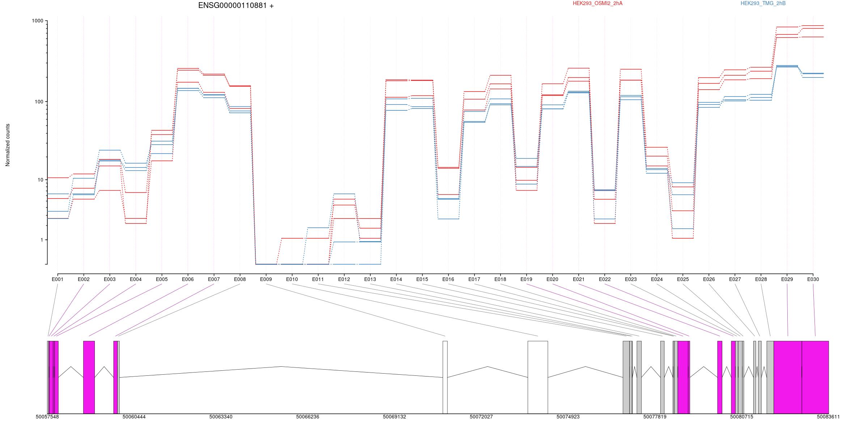Click exon label E023
This screenshot has height=434, width=868.
coord(631,279)
